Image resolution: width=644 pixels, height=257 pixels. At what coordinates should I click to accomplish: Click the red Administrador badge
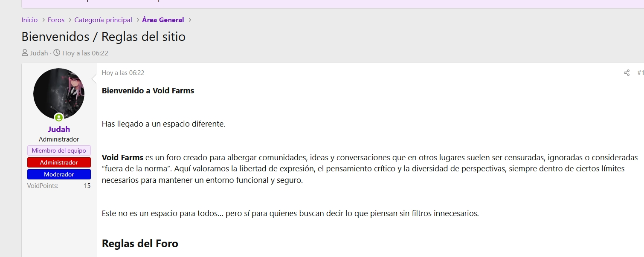click(x=59, y=162)
